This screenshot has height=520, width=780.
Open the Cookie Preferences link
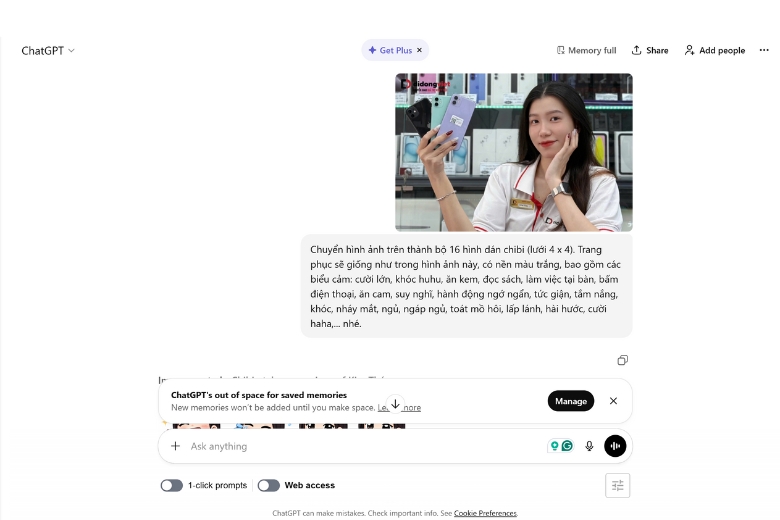click(x=485, y=513)
